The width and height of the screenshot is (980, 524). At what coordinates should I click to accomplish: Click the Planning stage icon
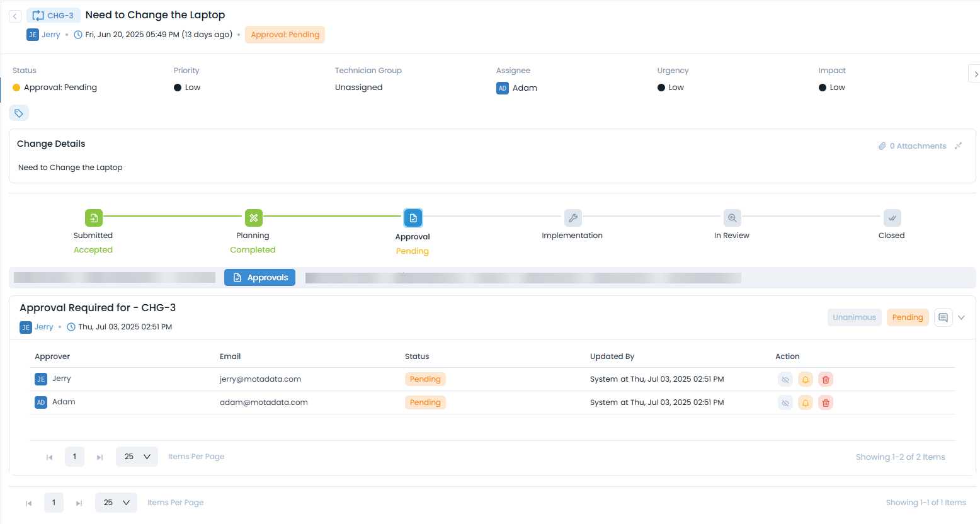point(253,218)
